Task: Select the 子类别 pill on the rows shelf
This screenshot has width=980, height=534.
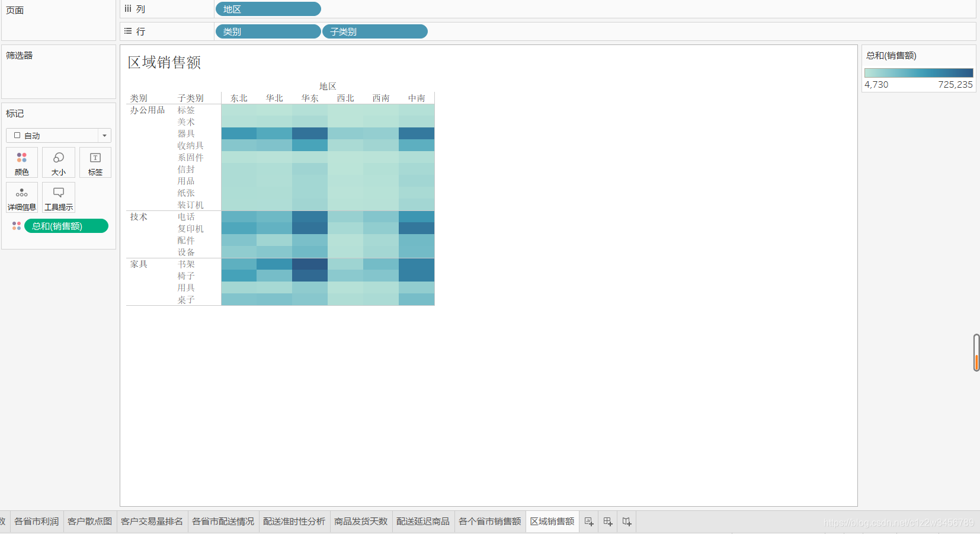Action: pos(375,32)
